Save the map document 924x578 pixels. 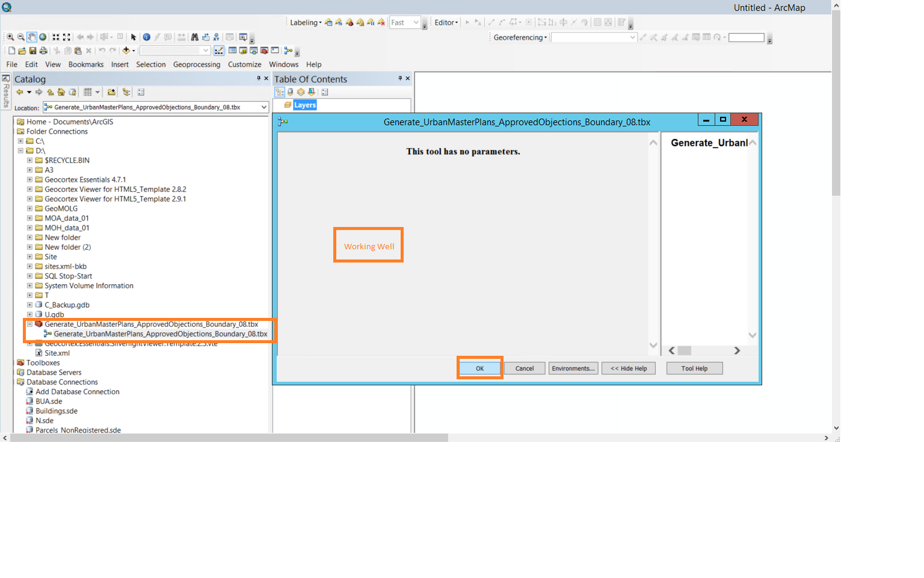(x=32, y=51)
